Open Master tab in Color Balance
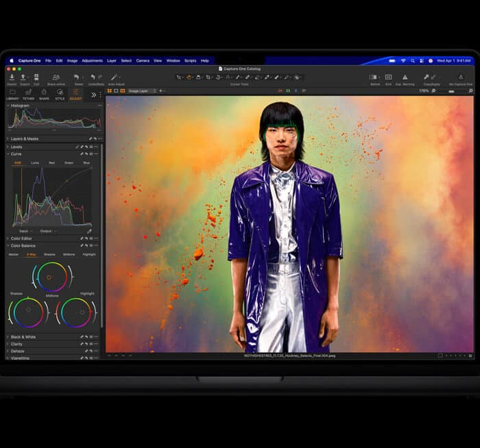Screen dimensions: 480x448 pos(14,254)
